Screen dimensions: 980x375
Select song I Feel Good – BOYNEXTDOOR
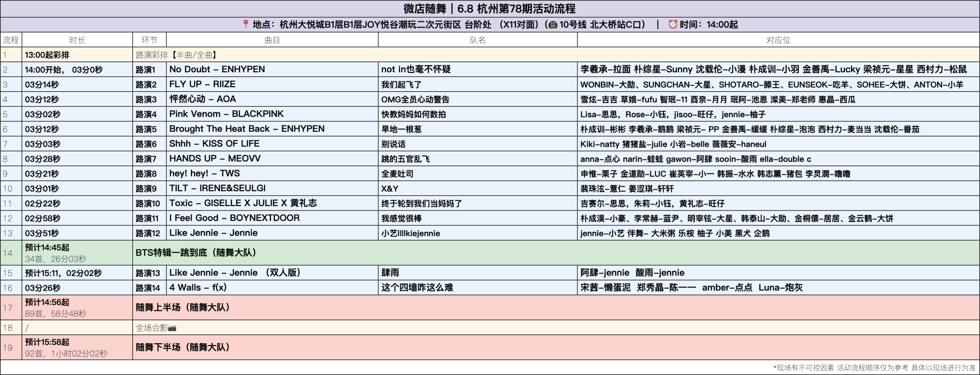[x=272, y=218]
